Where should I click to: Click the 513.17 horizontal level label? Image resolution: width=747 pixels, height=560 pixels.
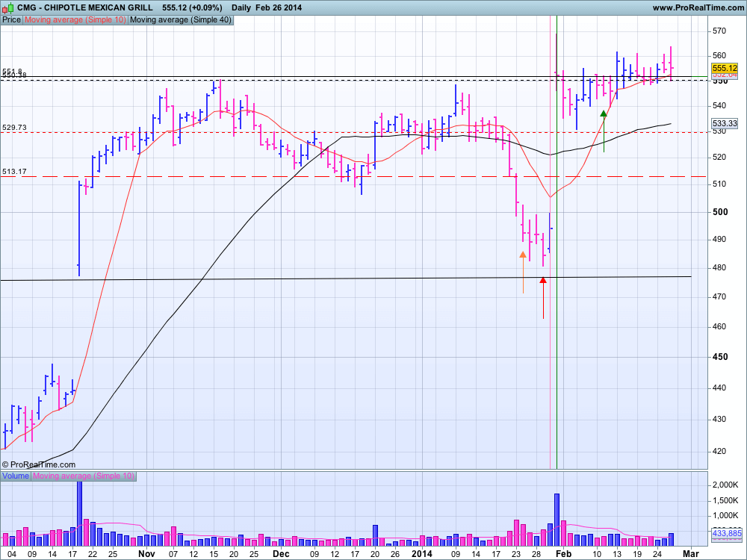coord(14,172)
